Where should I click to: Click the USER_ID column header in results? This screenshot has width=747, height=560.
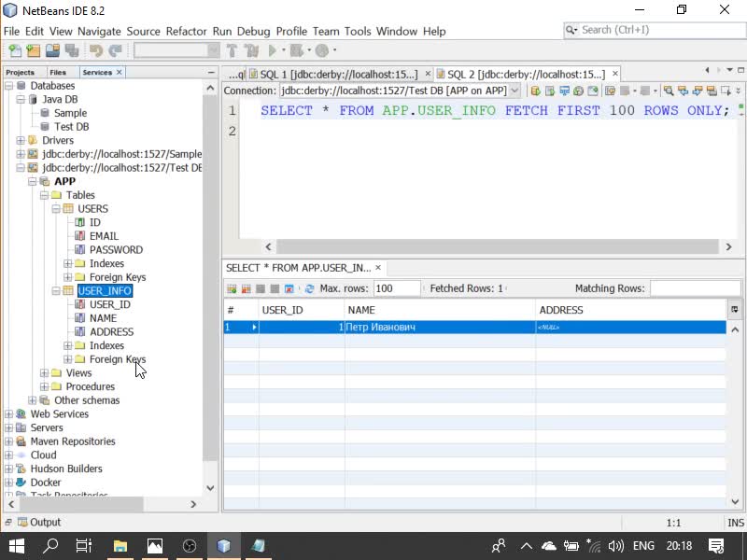tap(302, 310)
